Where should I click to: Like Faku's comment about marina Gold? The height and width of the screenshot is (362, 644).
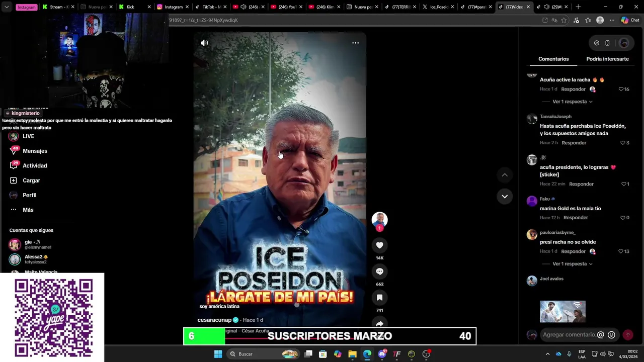[622, 218]
